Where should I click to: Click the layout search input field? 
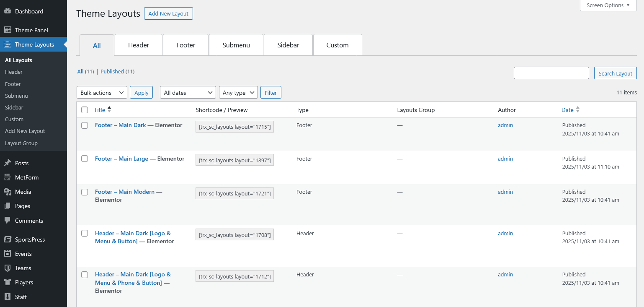[x=551, y=73]
